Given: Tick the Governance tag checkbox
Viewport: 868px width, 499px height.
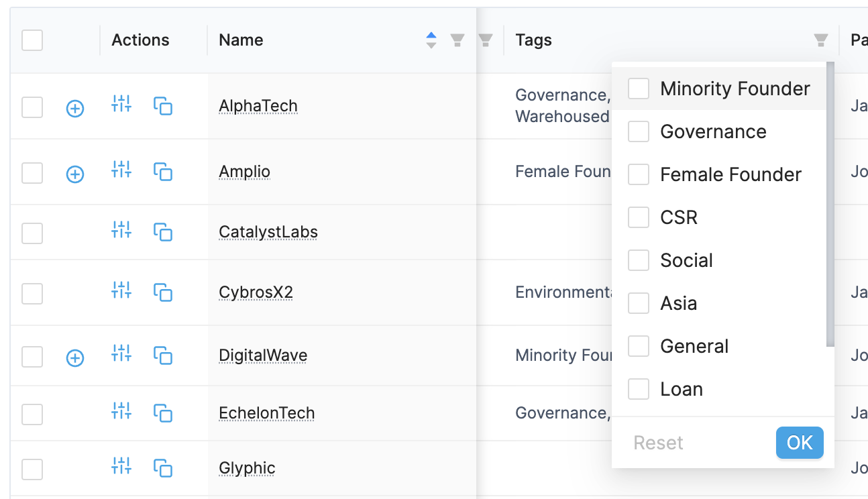Looking at the screenshot, I should click(x=639, y=131).
